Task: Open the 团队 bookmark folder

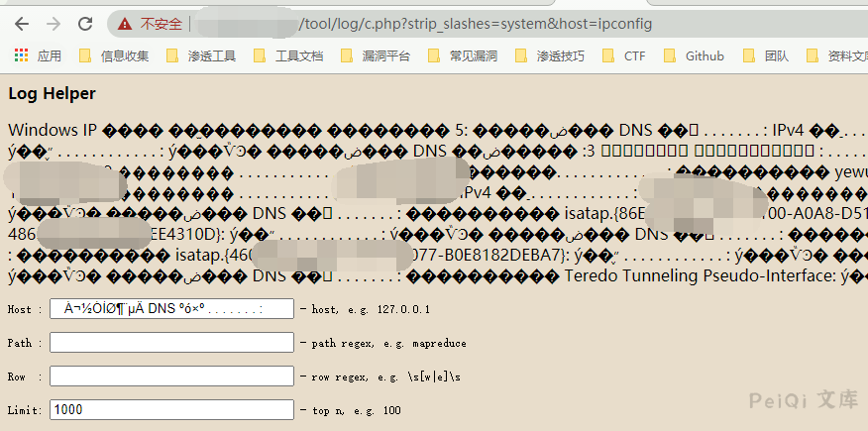Action: pos(766,55)
